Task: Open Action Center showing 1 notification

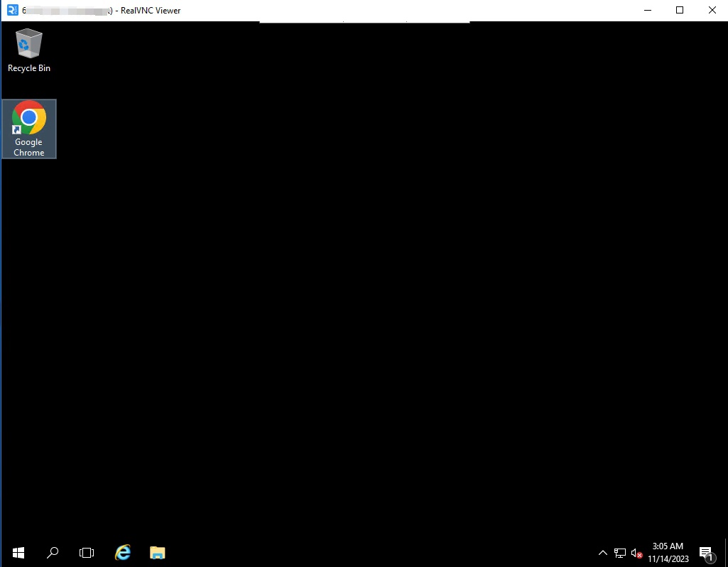Action: click(706, 552)
